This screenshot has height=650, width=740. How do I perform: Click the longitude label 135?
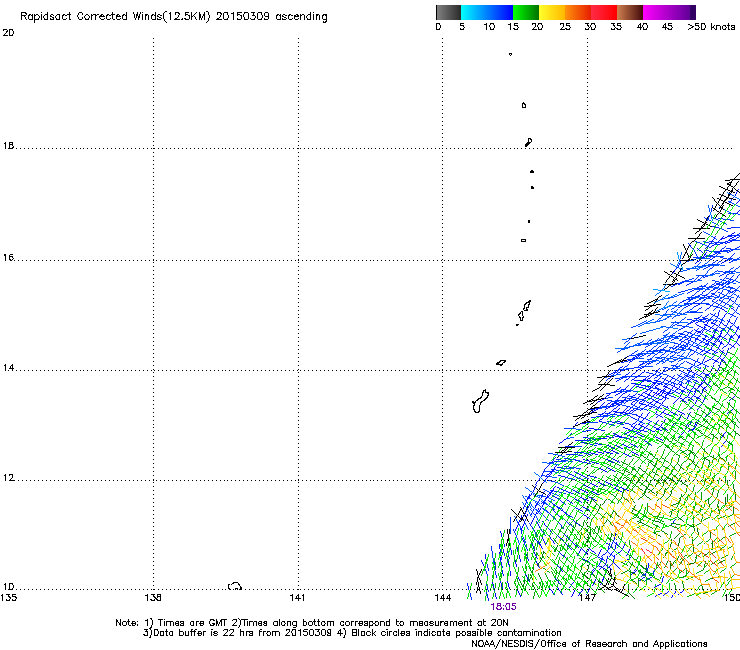click(x=8, y=598)
